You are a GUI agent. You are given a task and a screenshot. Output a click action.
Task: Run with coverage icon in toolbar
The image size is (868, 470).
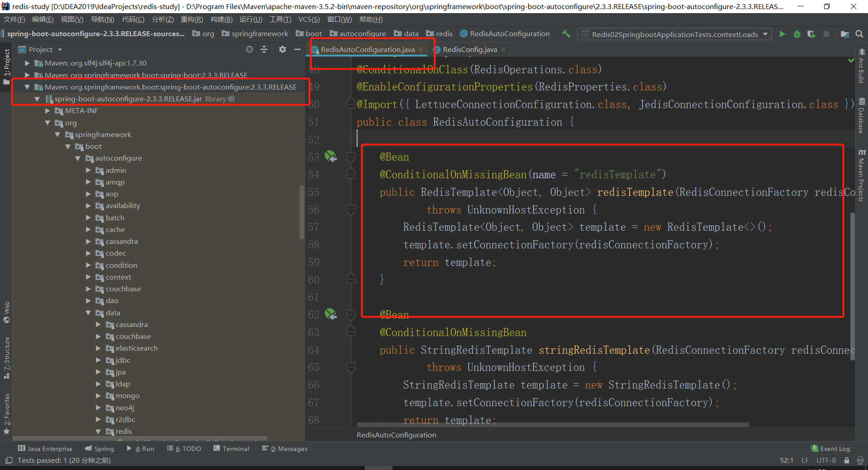point(811,34)
